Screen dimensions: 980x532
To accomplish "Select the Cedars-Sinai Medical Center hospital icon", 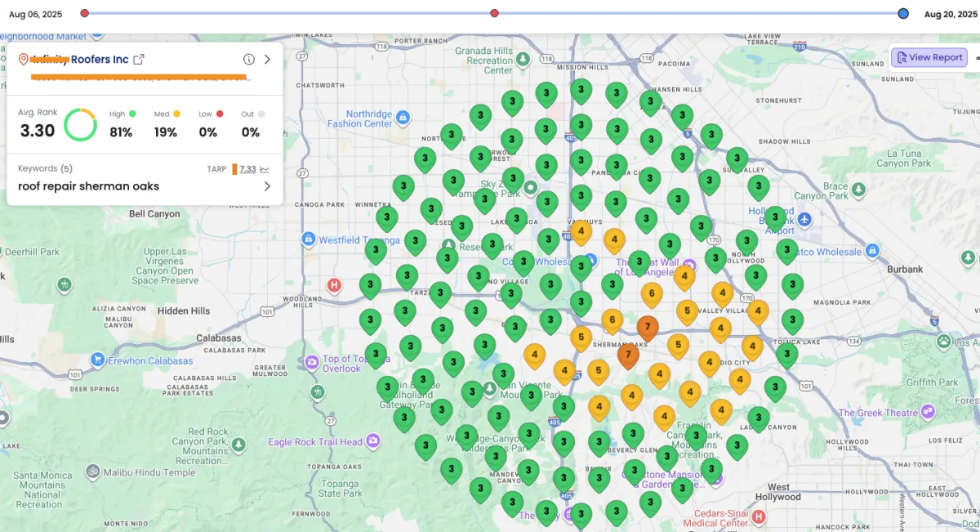I will (759, 516).
